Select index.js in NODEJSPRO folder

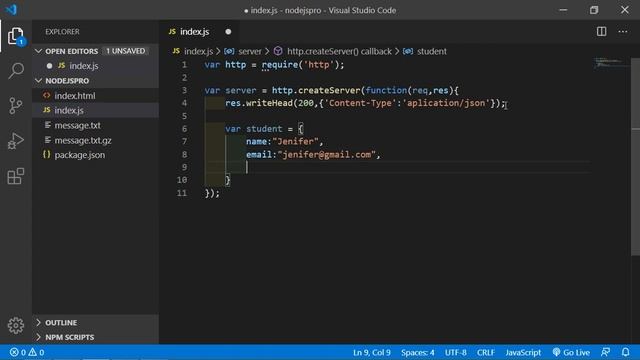pos(69,110)
